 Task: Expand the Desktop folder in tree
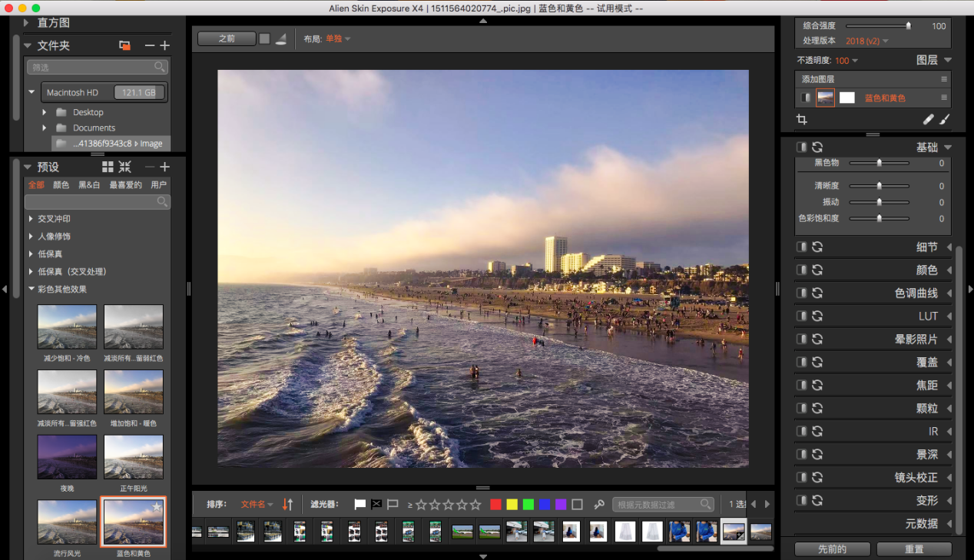click(x=45, y=112)
